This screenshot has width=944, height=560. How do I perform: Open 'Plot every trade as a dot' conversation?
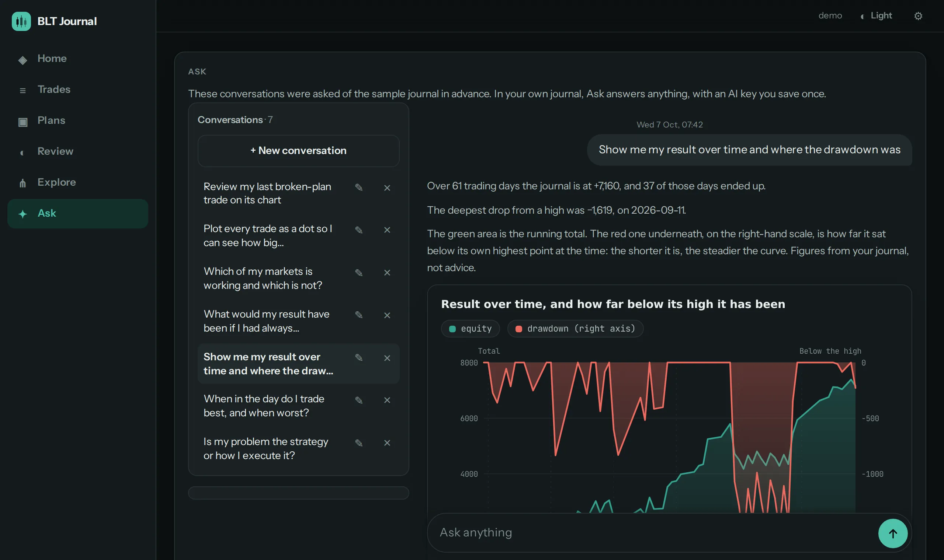coord(268,235)
